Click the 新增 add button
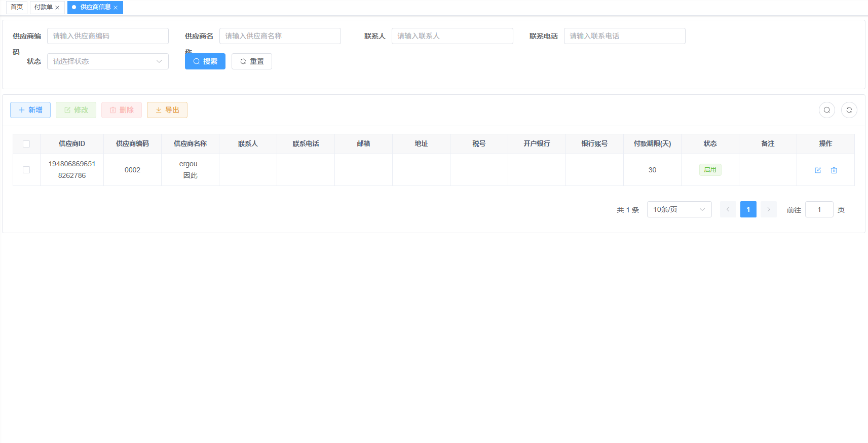 coord(30,110)
